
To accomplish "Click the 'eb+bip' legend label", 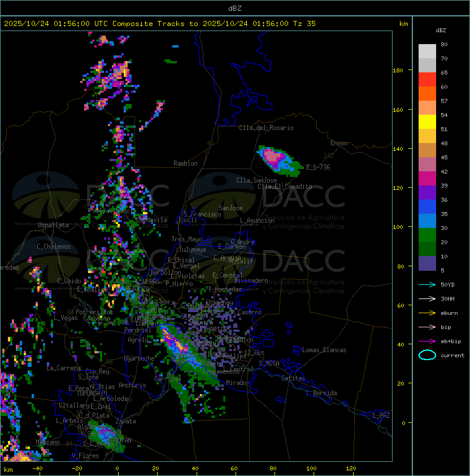I will point(451,341).
